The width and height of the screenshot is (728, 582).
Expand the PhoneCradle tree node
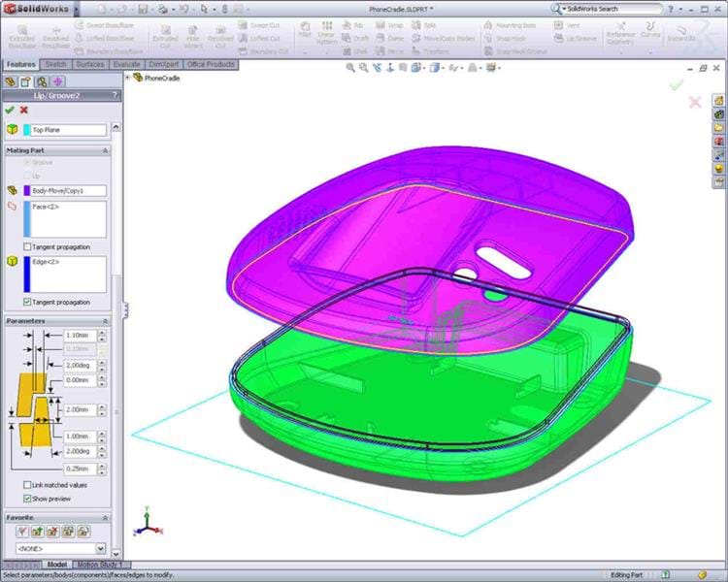point(129,78)
